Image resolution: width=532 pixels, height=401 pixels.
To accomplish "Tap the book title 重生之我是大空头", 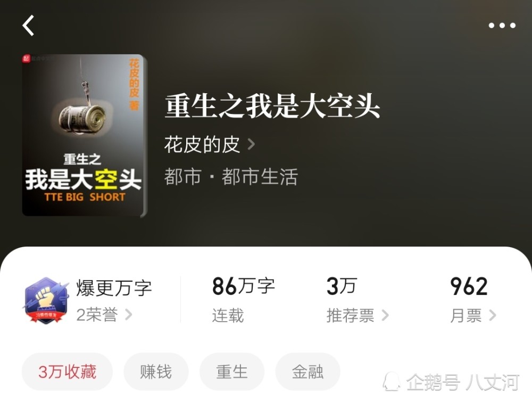I will click(x=272, y=106).
